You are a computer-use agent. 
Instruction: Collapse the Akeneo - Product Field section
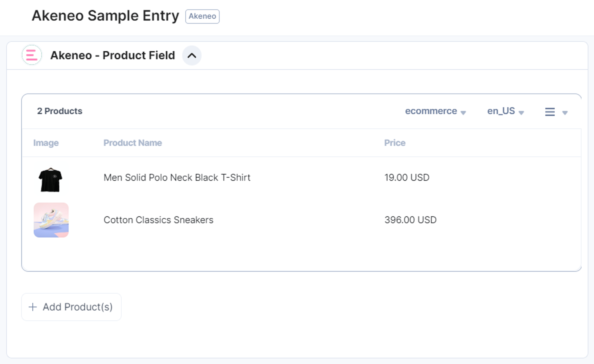coord(192,56)
